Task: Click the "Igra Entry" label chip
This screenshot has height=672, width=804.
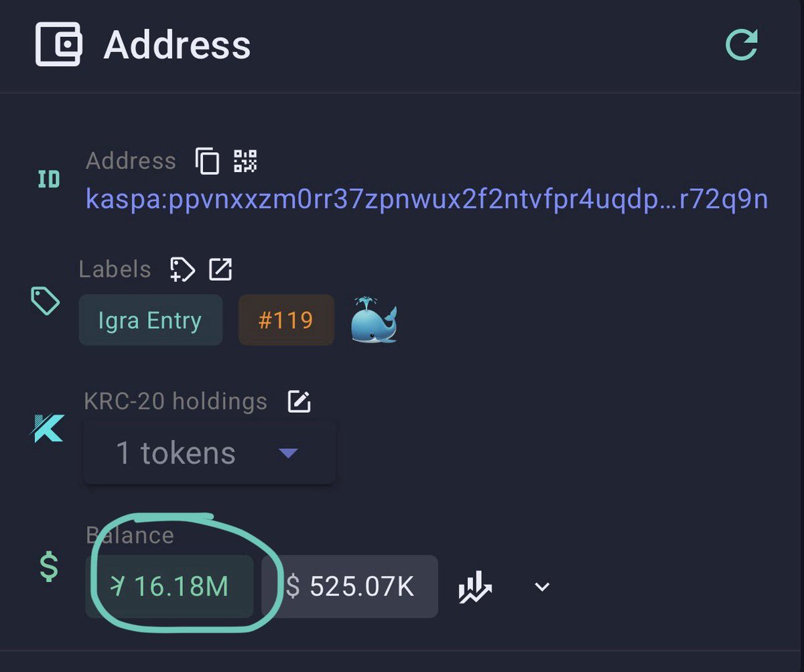Action: pyautogui.click(x=150, y=320)
